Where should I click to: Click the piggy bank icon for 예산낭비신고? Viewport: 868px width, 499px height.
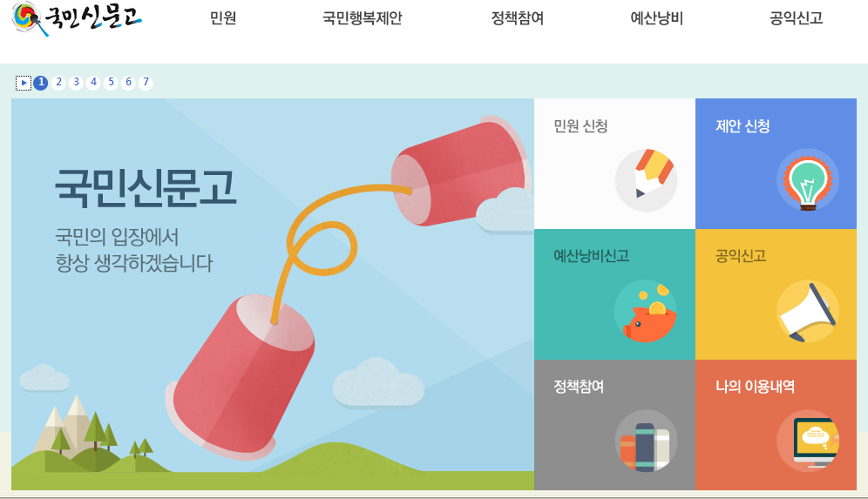click(x=646, y=311)
